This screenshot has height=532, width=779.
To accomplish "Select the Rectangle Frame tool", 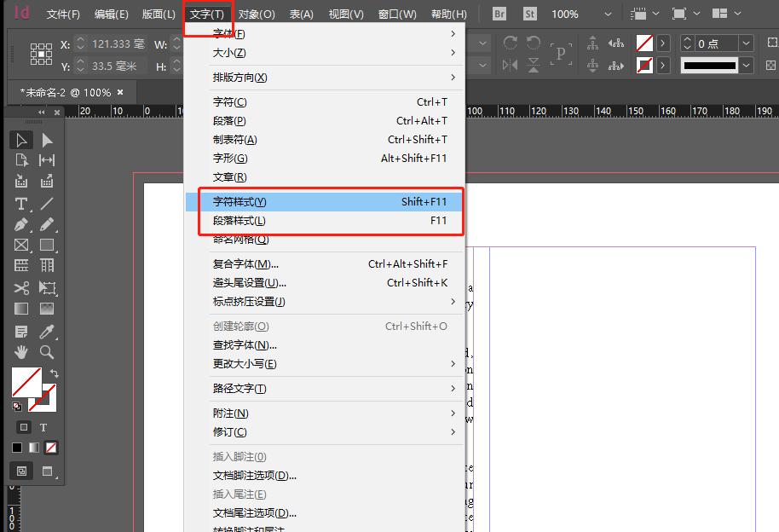I will [21, 245].
